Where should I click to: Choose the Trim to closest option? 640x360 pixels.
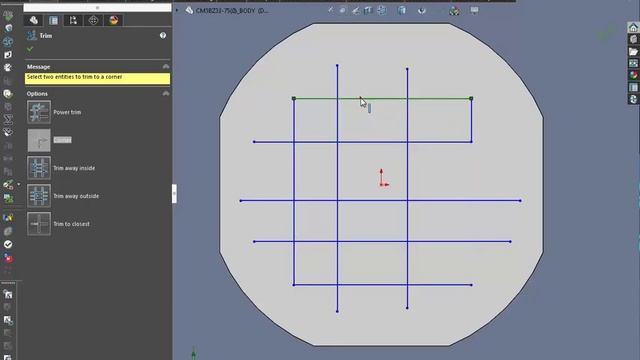click(39, 224)
